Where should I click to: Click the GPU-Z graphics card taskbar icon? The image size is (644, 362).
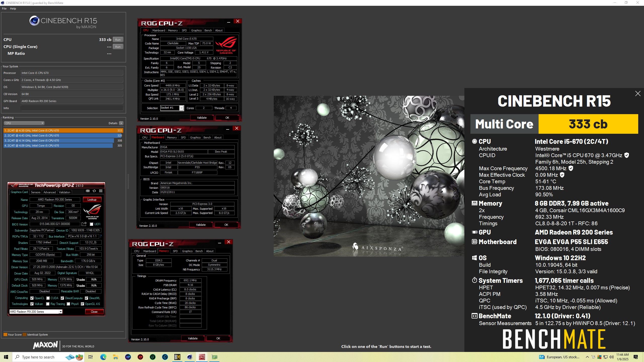[x=214, y=357]
